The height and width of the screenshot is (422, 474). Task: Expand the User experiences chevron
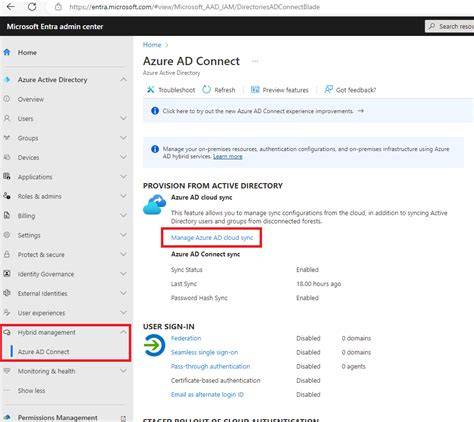(123, 313)
